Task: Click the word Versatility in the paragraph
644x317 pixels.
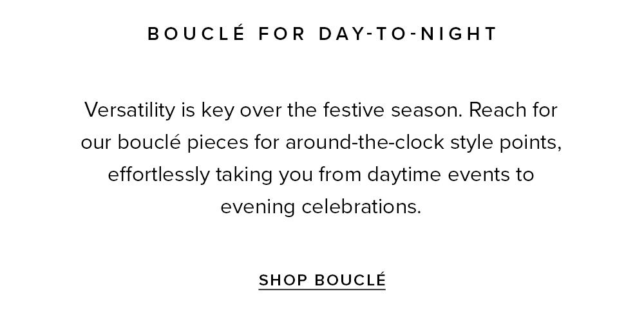Action: [x=130, y=110]
